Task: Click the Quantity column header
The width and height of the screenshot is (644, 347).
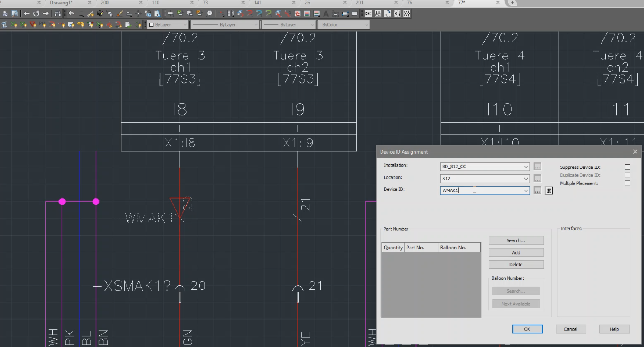Action: pyautogui.click(x=393, y=248)
